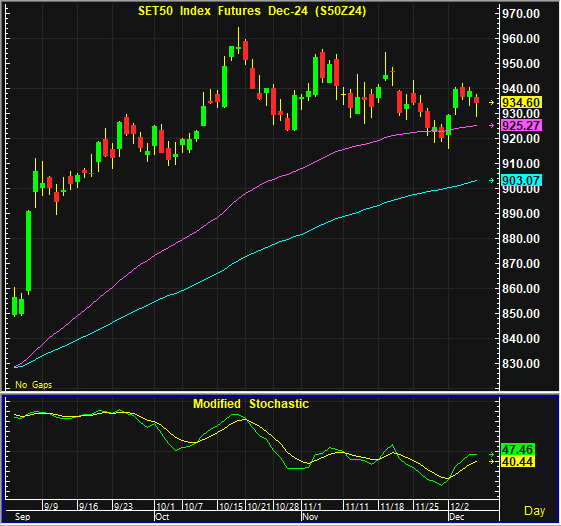The height and width of the screenshot is (526, 561).
Task: Select the cyan 903.07 moving average label
Action: click(x=521, y=180)
